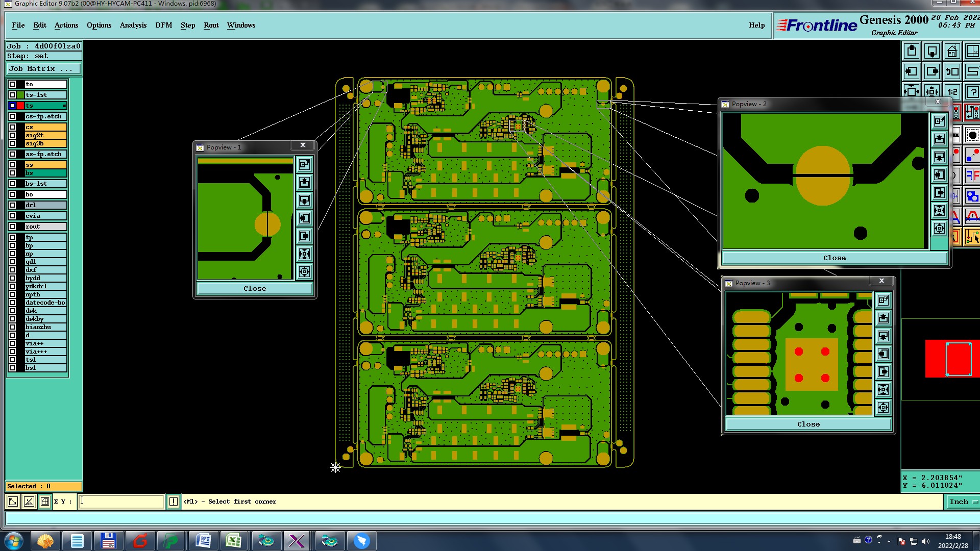Click the exclamation mark execute icon
The image size is (980, 551).
(174, 502)
